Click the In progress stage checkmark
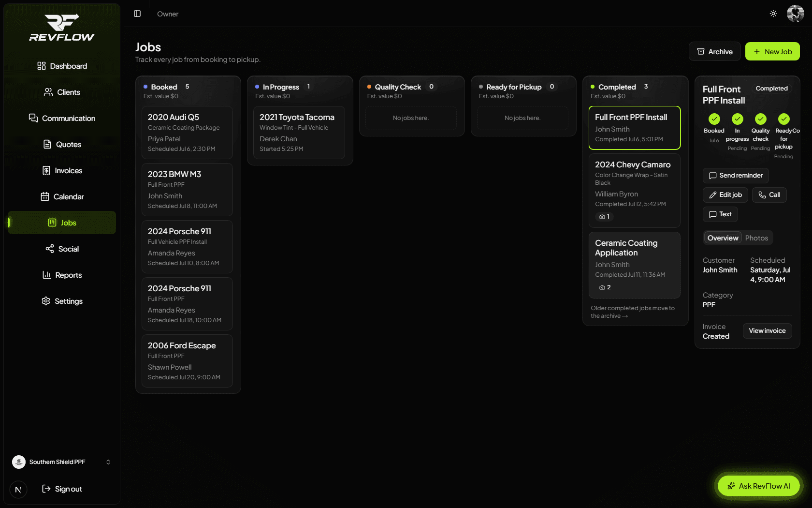The image size is (812, 508). click(738, 119)
